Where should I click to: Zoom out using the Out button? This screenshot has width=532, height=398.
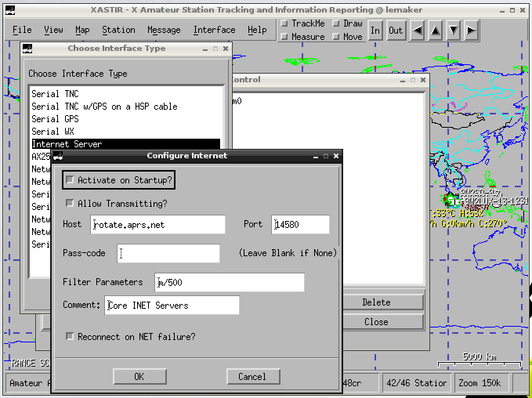tap(396, 31)
